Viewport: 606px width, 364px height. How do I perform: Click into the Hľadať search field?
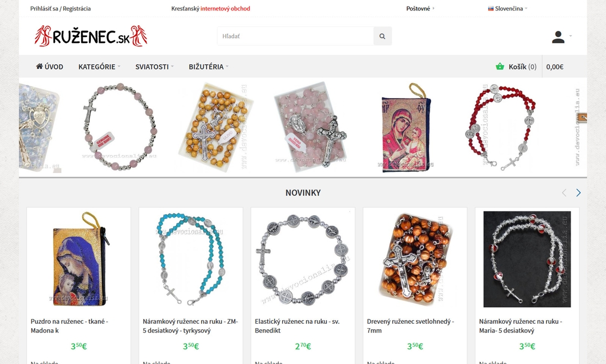click(x=295, y=36)
